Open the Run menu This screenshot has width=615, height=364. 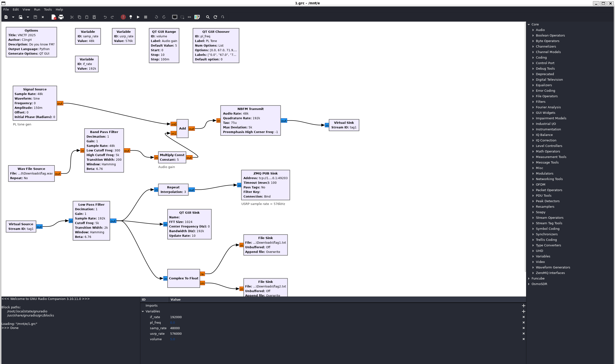37,9
